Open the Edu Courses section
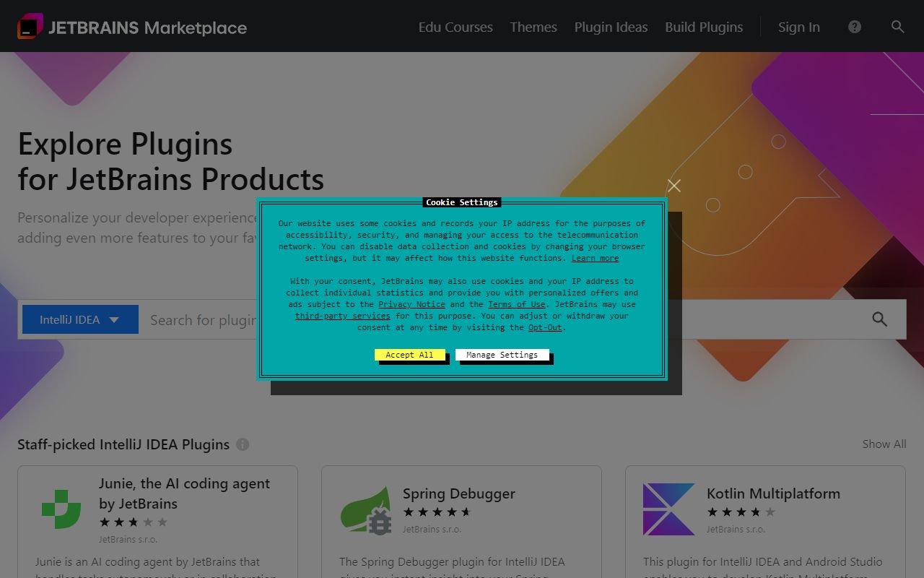The width and height of the screenshot is (924, 578). 455,27
